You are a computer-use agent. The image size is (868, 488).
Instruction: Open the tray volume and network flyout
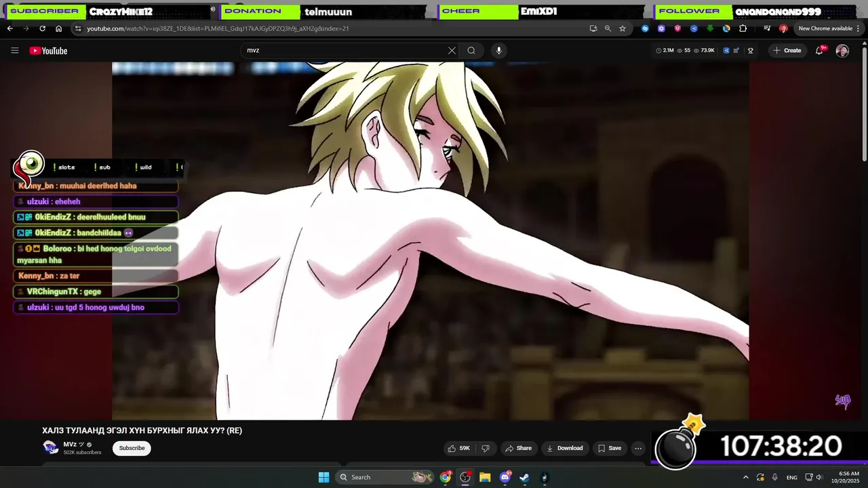click(x=814, y=477)
